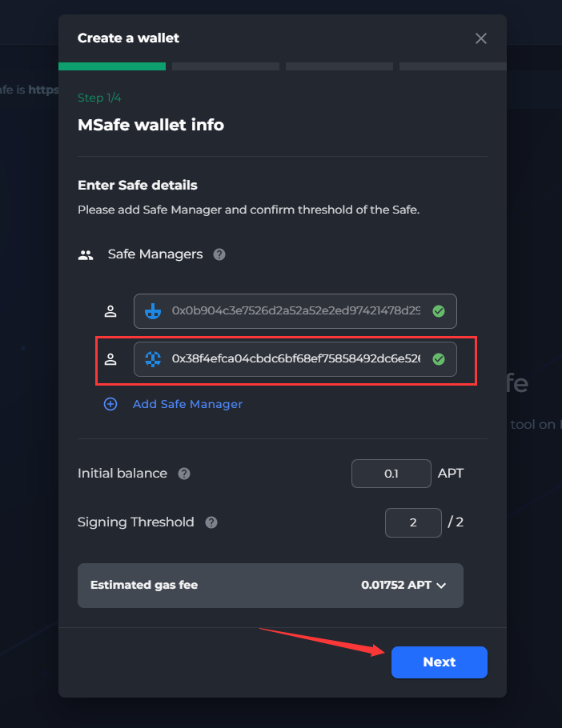This screenshot has height=728, width=562.
Task: Click the Signing Threshold help icon
Action: click(211, 522)
